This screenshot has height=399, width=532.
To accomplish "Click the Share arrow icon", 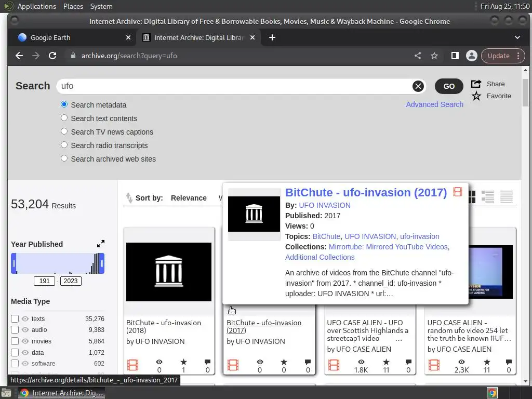I will 476,84.
